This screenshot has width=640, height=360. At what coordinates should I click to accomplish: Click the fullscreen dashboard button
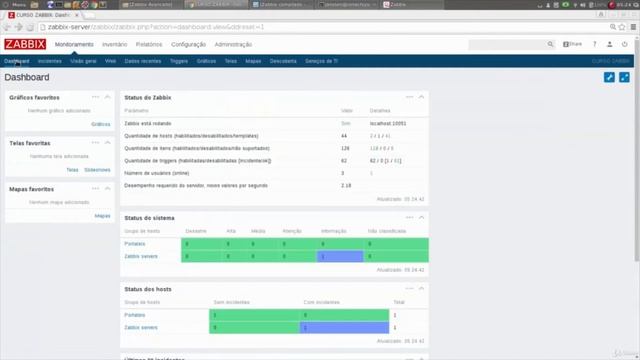(x=624, y=77)
